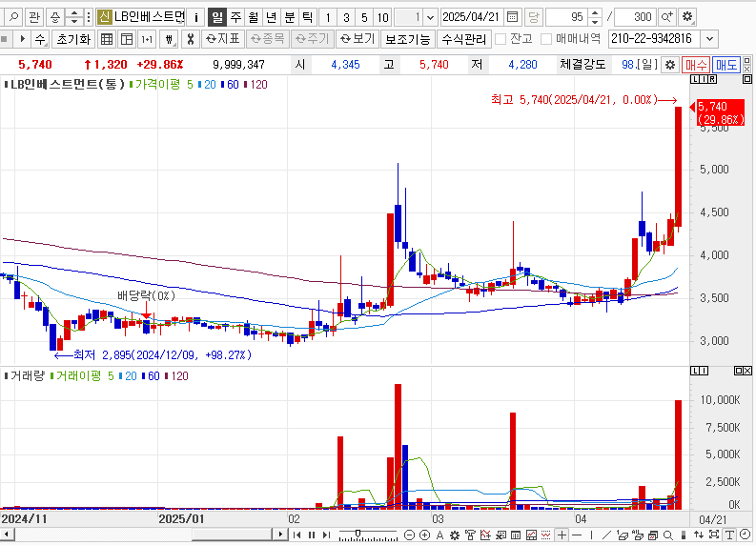Click the split panel layout icon

[x=127, y=39]
